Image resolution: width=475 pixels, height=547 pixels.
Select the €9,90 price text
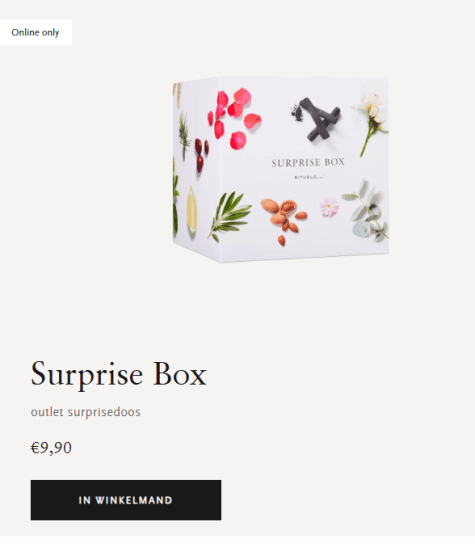[x=51, y=448]
